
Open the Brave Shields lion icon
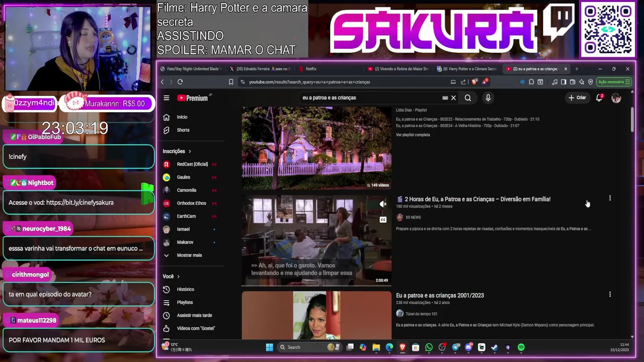coord(474,82)
